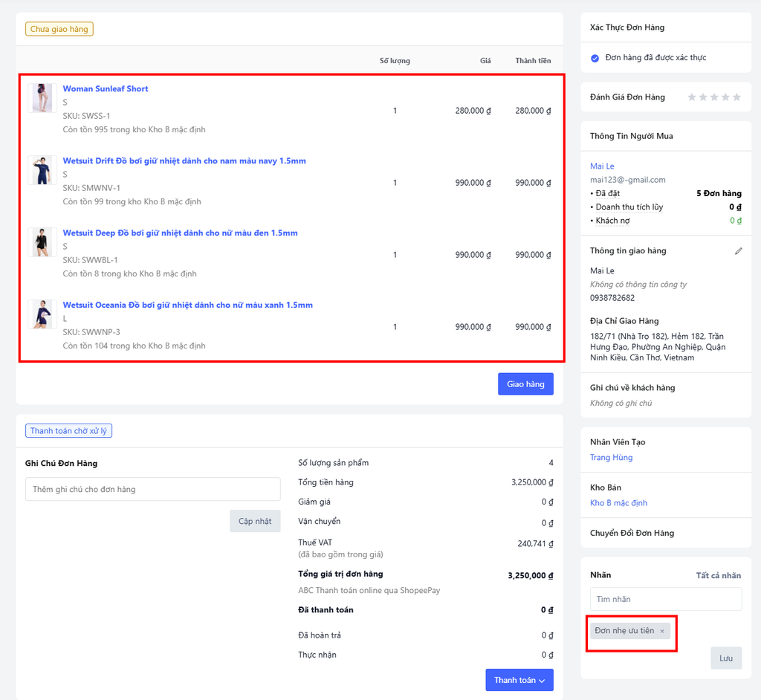Open the Wetsuit Drift navy product thumbnail
Viewport: 761px width, 700px height.
point(42,170)
